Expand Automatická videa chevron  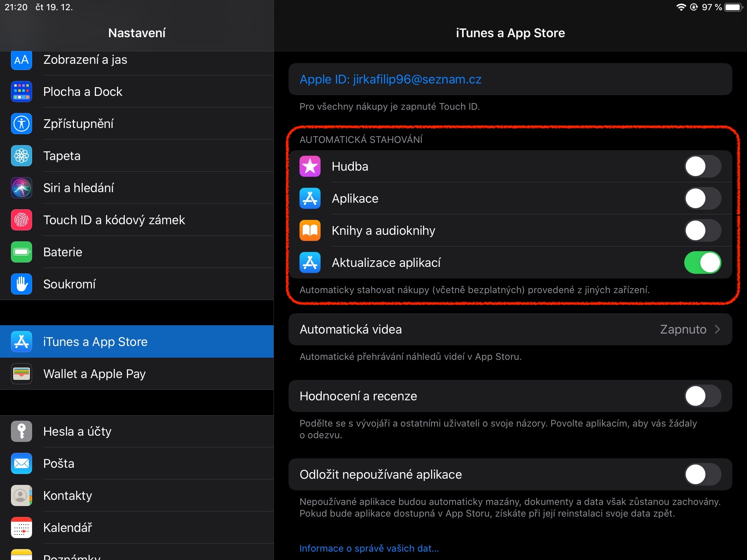[x=717, y=329]
